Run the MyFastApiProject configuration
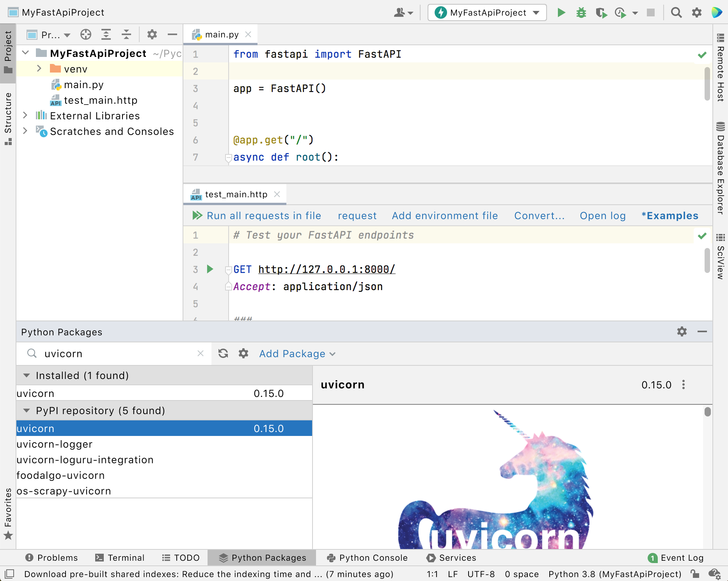The image size is (728, 581). pos(561,12)
